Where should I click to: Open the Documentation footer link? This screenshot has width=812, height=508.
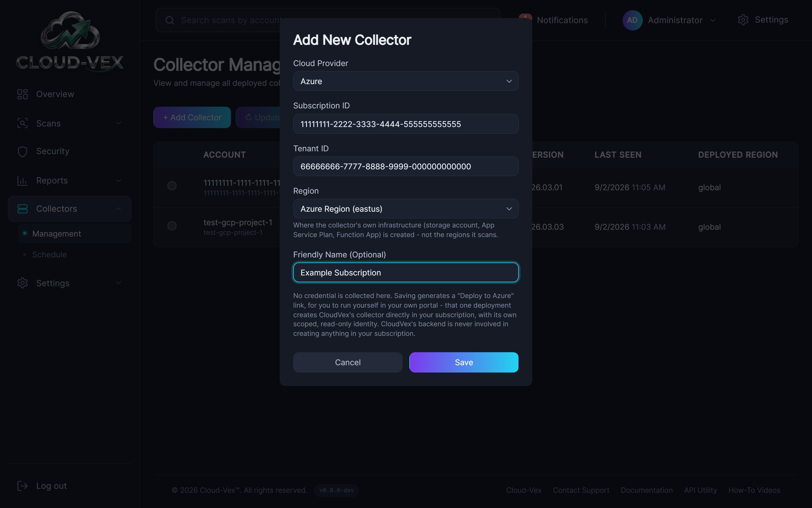pyautogui.click(x=646, y=490)
